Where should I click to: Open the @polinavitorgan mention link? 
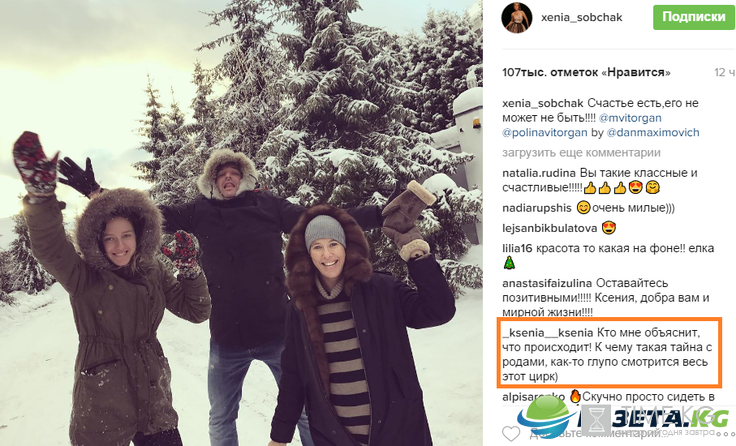(545, 132)
